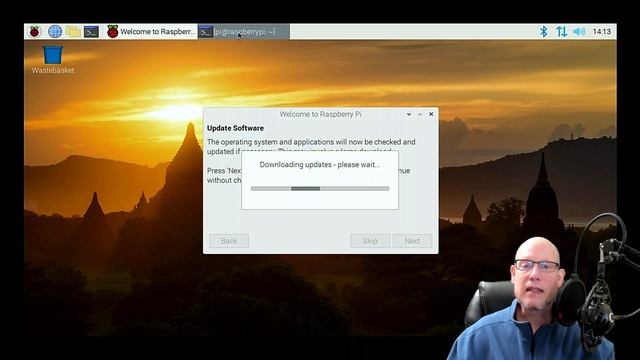Open the Bluetooth menu in system tray
The height and width of the screenshot is (360, 640).
point(543,31)
